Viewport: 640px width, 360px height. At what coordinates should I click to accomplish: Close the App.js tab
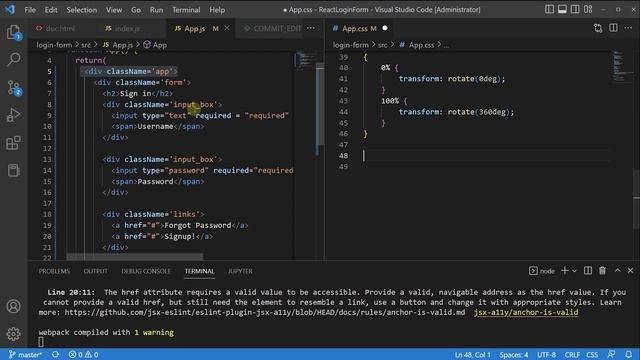pos(227,28)
